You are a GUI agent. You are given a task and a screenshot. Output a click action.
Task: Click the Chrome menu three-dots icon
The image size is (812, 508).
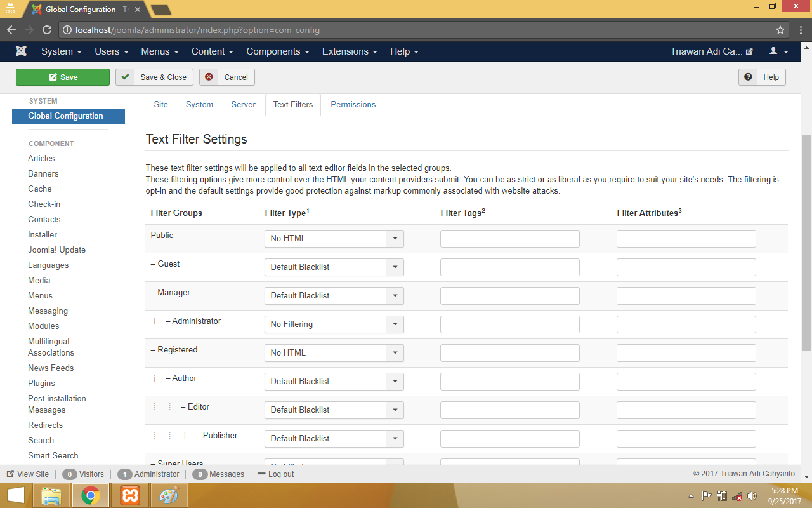click(800, 30)
